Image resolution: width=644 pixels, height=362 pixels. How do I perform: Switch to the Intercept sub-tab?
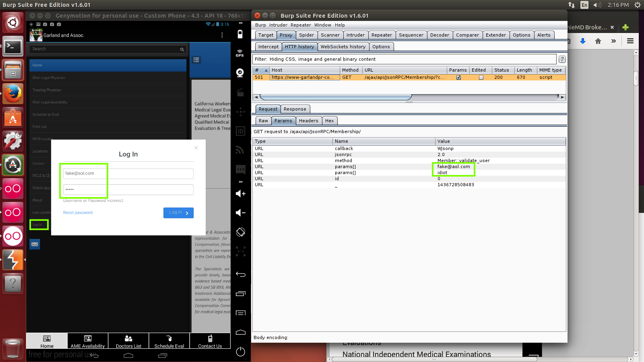pyautogui.click(x=268, y=47)
